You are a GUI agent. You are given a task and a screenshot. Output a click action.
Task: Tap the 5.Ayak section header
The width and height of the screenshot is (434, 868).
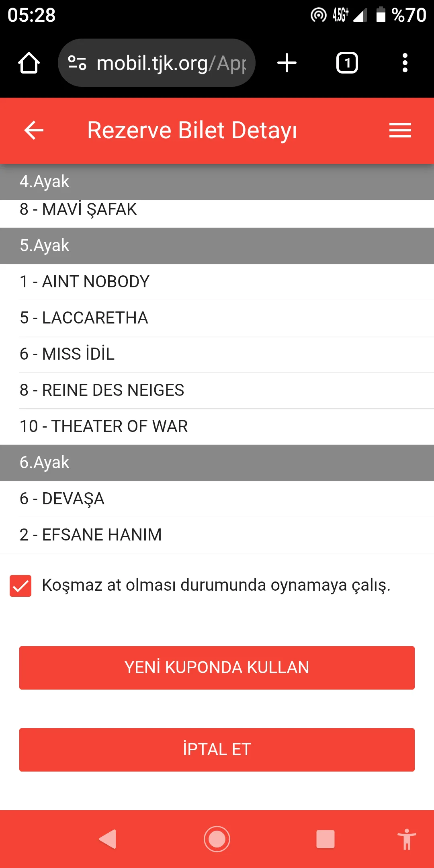pos(217,246)
